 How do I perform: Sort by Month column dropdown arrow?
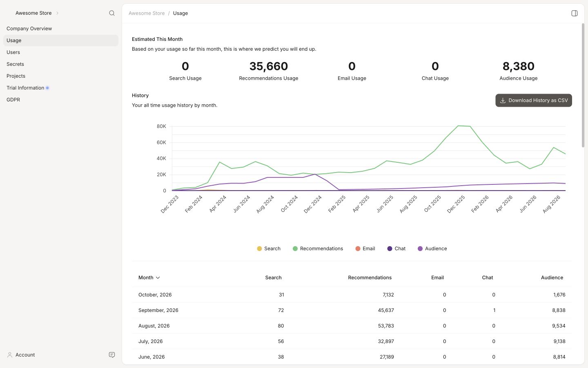(158, 278)
